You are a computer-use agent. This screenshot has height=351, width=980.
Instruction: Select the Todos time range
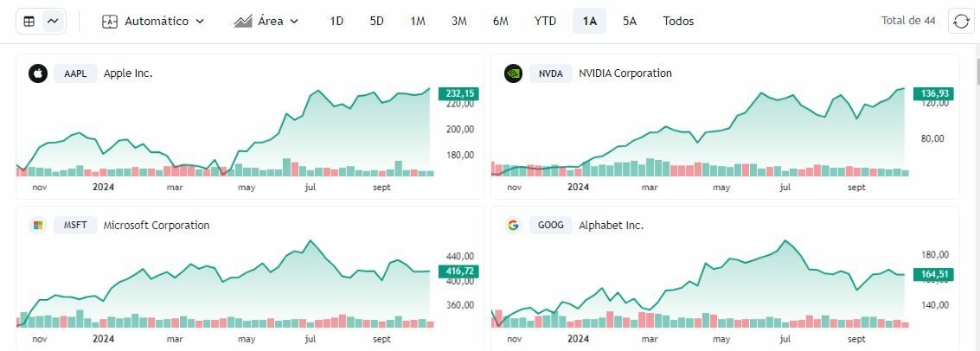(678, 22)
